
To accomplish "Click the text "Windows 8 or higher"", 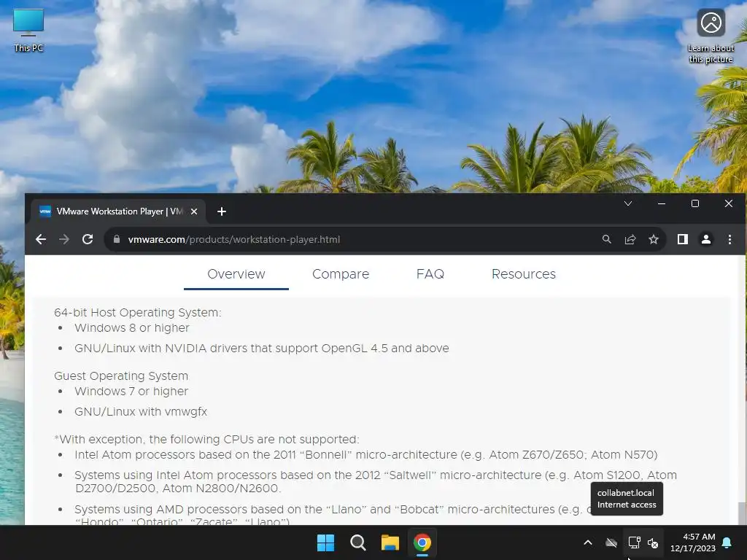I will point(132,328).
